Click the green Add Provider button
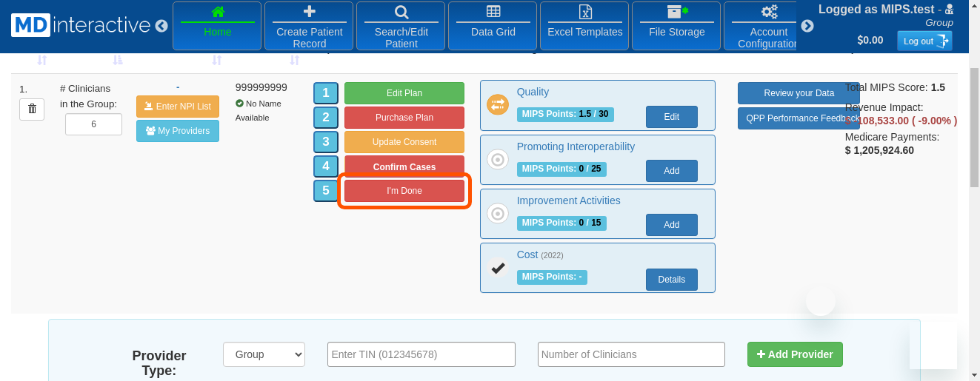 tap(795, 354)
